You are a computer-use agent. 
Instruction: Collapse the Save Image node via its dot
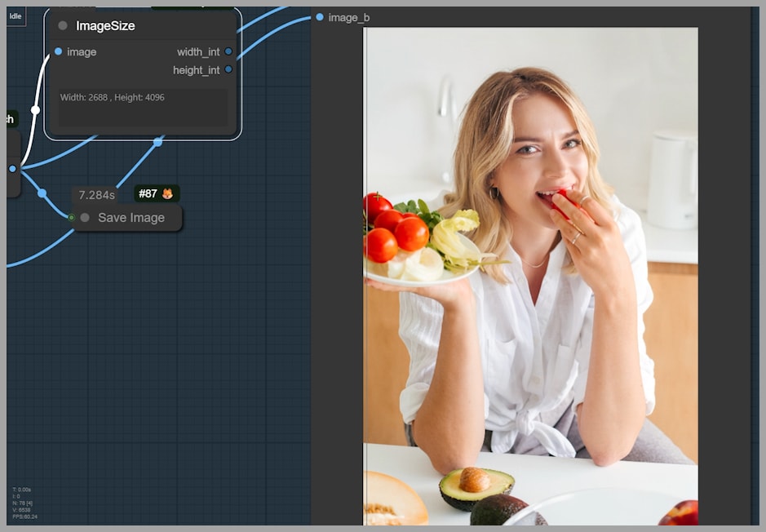85,218
